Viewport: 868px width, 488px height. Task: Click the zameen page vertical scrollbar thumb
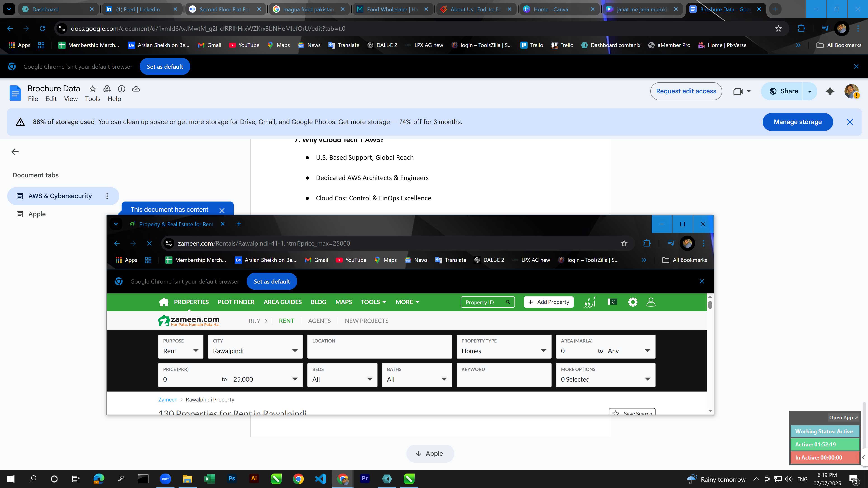click(710, 305)
